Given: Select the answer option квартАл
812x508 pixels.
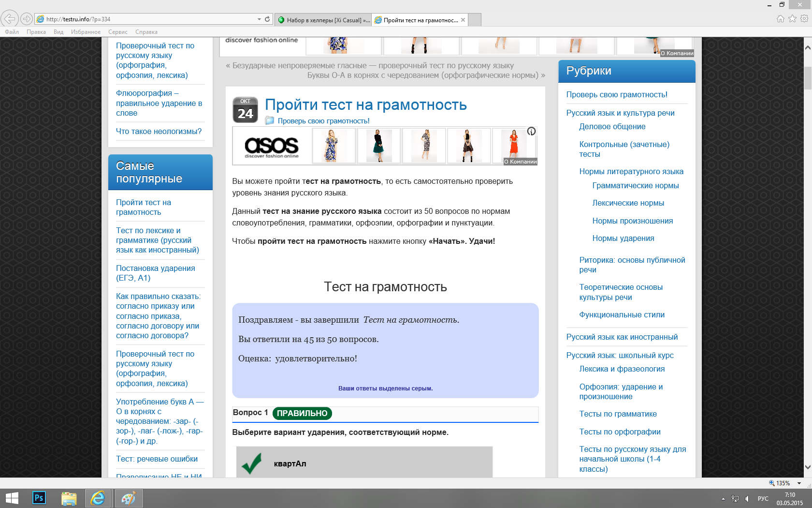Looking at the screenshot, I should (364, 463).
